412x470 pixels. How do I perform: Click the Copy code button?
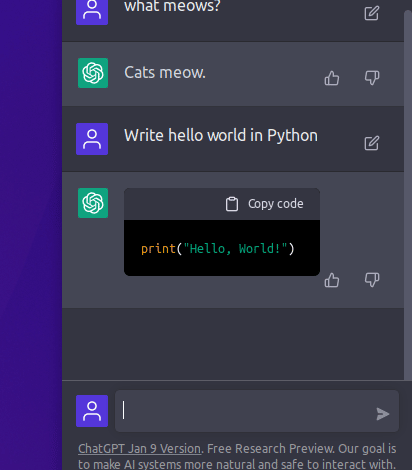[264, 204]
